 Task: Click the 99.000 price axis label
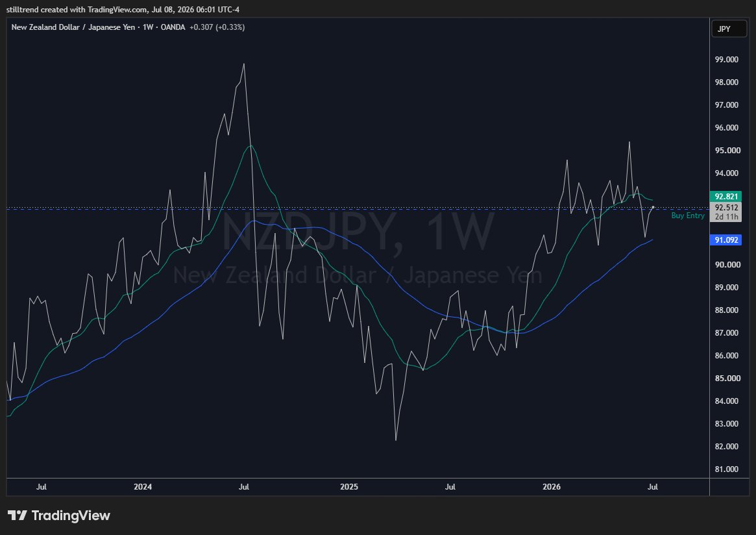coord(726,59)
